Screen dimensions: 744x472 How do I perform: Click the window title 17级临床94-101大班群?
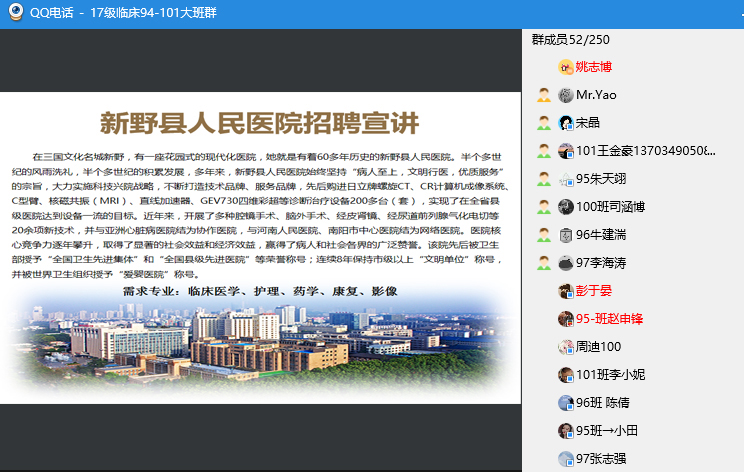coord(152,14)
